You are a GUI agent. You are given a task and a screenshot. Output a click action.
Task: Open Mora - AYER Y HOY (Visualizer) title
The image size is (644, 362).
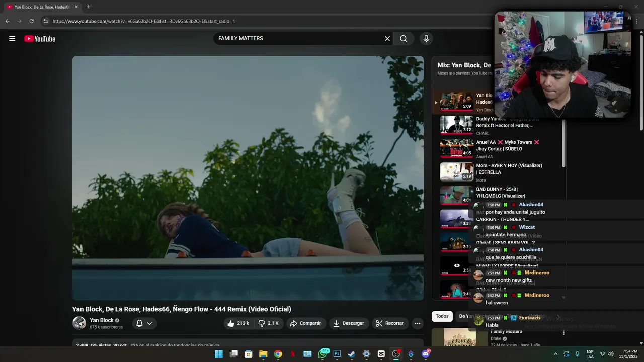point(509,169)
